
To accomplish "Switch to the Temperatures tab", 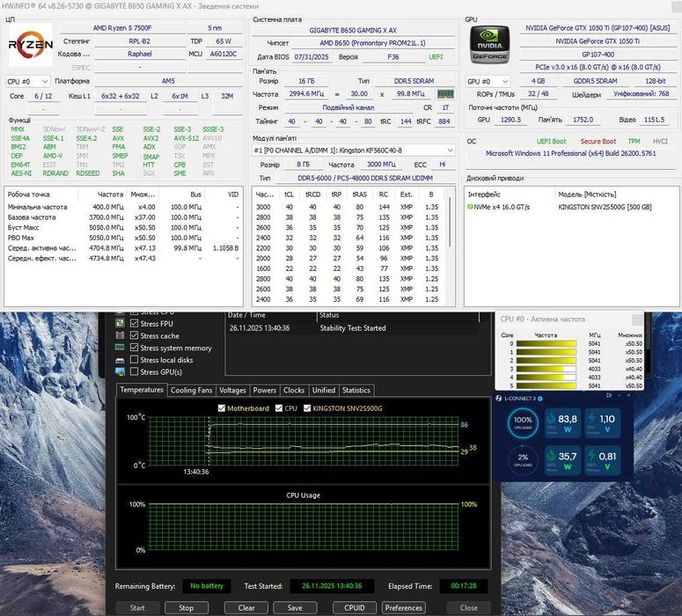I will 142,390.
